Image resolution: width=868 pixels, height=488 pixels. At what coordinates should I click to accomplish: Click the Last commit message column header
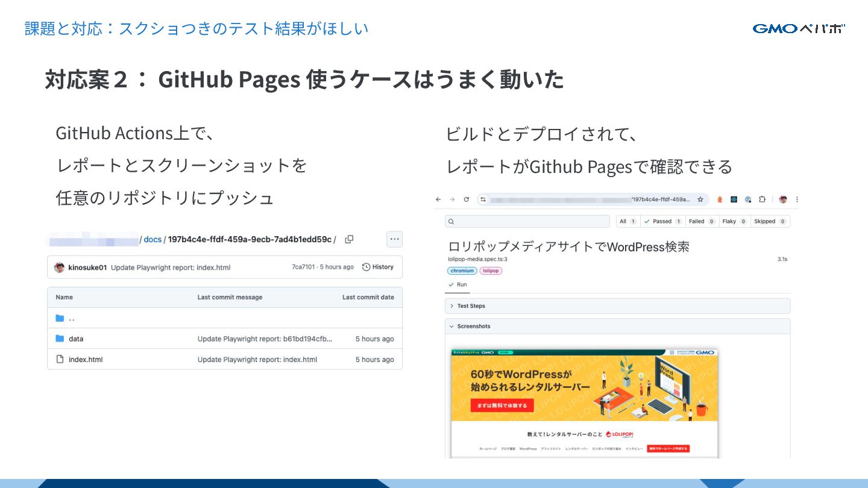[230, 297]
